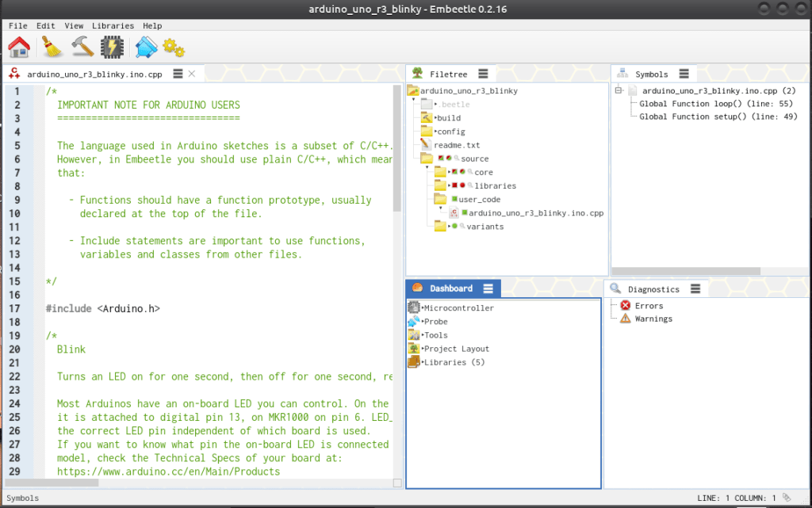Viewport: 812px width, 508px height.
Task: Open settings with the yellow gears icon
Action: point(174,48)
